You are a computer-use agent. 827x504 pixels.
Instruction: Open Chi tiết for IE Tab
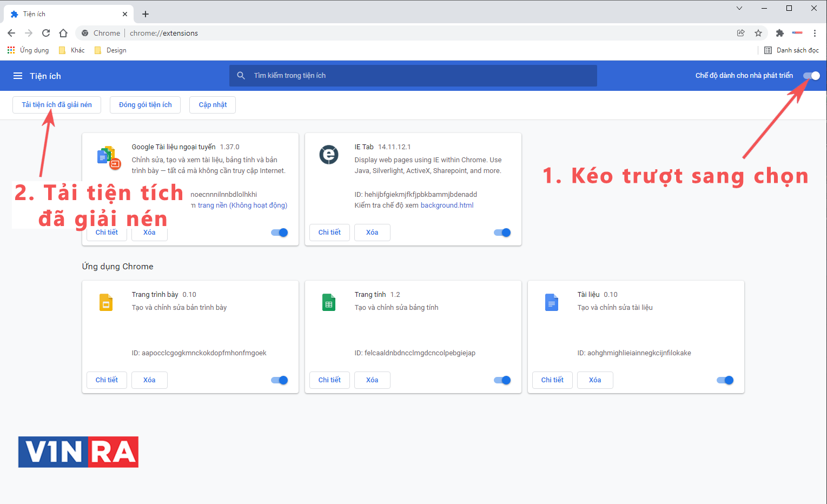click(x=329, y=233)
